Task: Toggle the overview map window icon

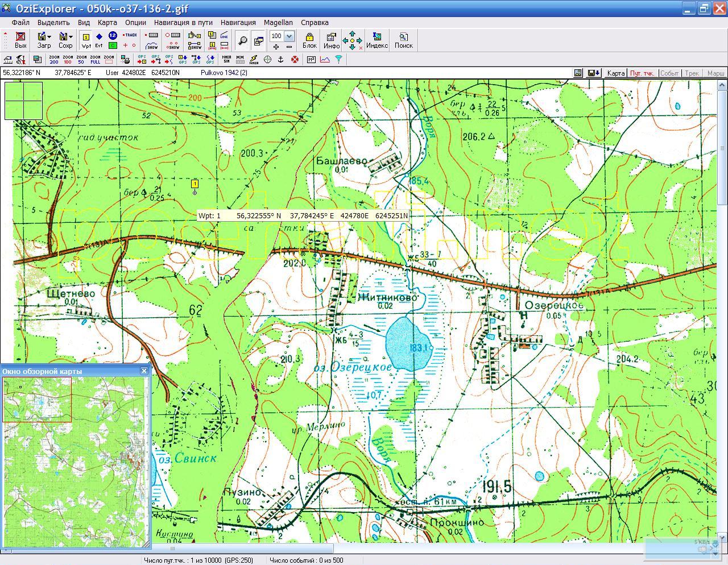Action: (x=258, y=40)
